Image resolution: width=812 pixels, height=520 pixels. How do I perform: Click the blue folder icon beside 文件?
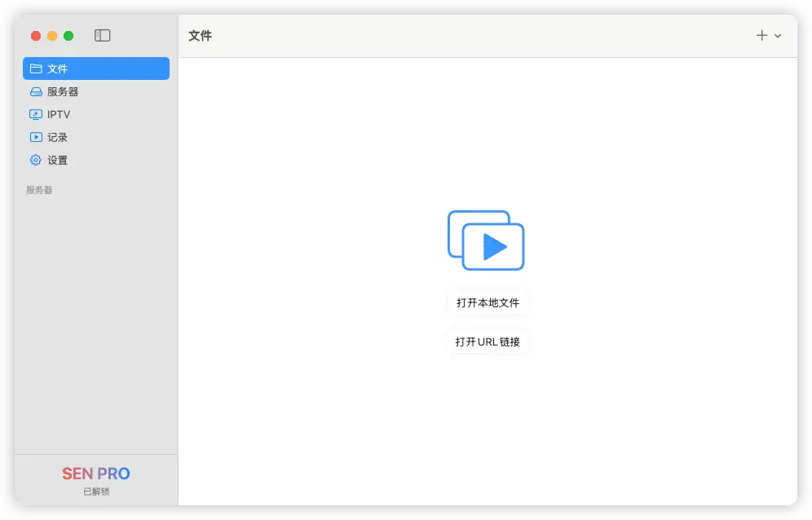click(37, 68)
